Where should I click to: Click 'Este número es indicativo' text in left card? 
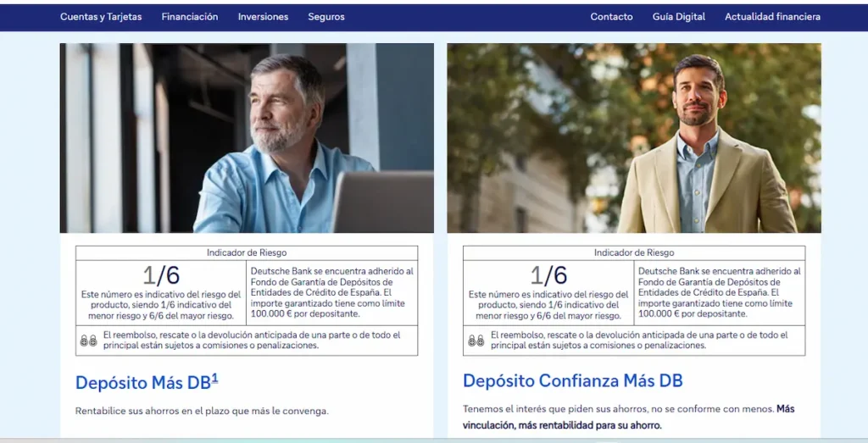161,305
